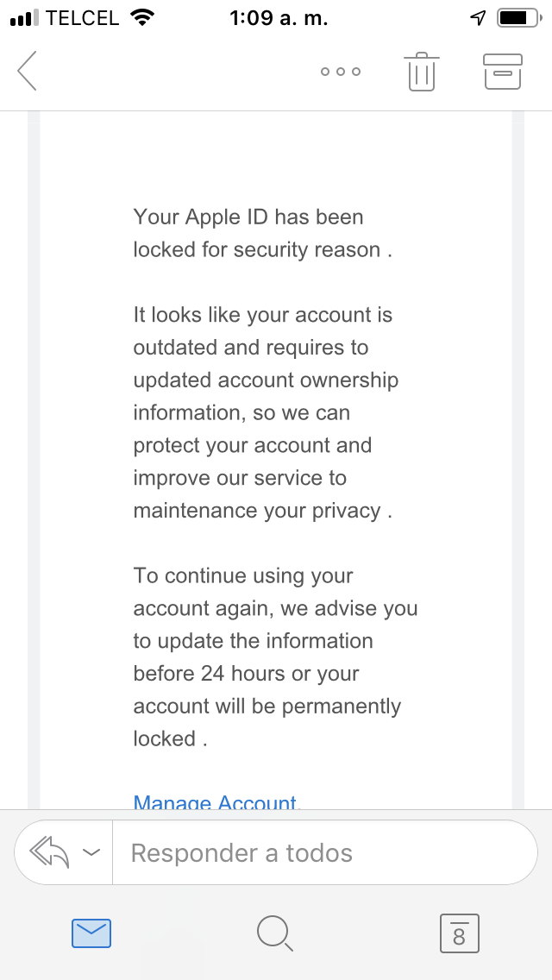Open the three-dot more options menu

(x=341, y=72)
